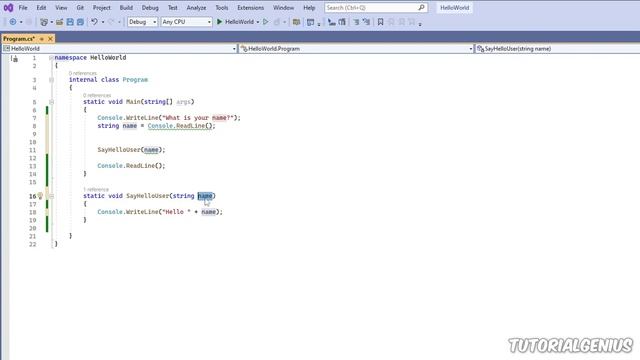
Task: Open the Build menu
Action: point(126,8)
